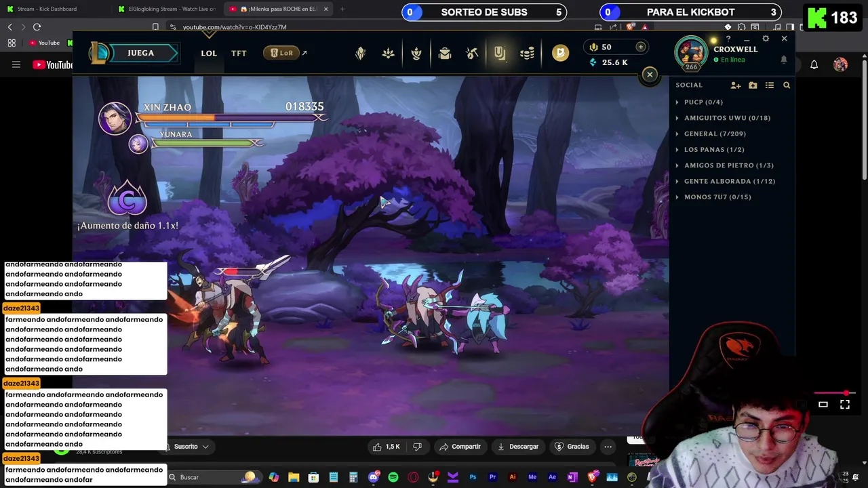Open YouTube notifications bell

point(814,64)
